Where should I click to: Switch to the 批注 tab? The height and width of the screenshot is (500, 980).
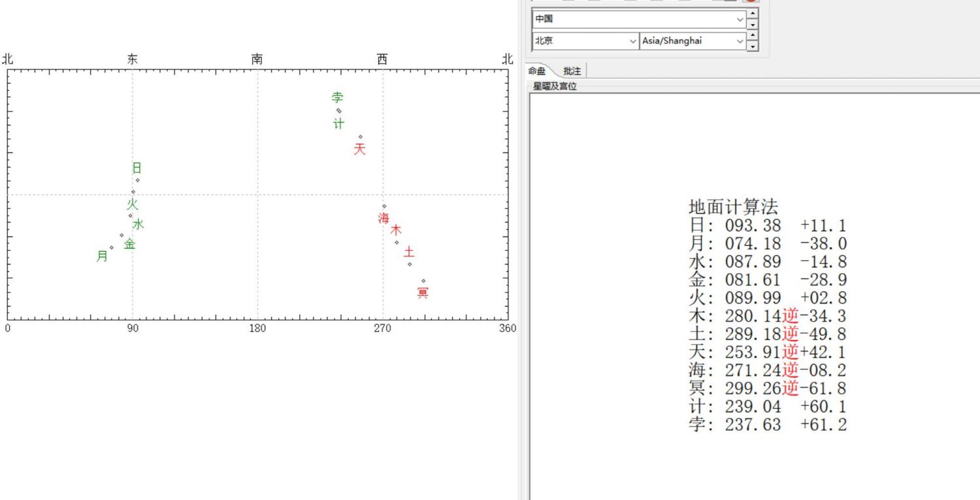coord(572,71)
